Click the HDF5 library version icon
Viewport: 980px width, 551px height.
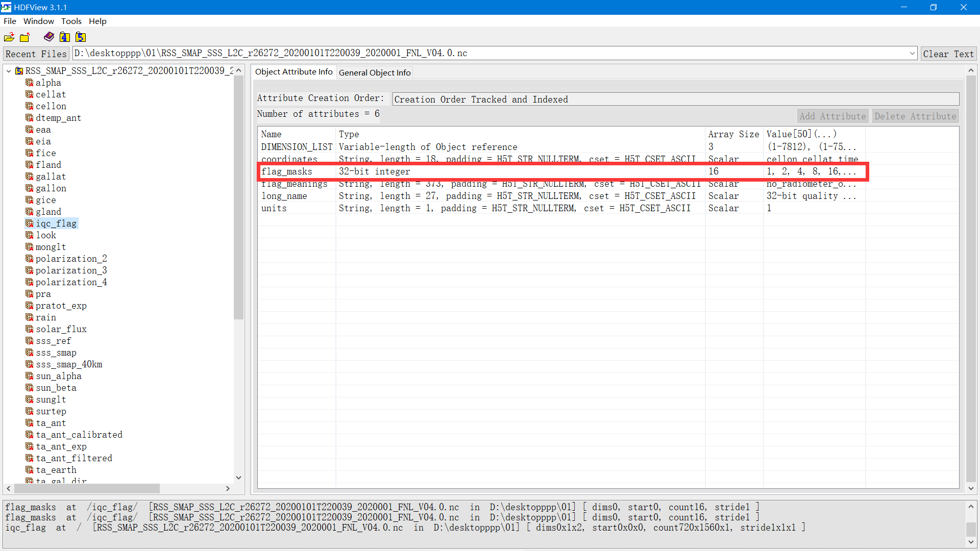tap(81, 37)
